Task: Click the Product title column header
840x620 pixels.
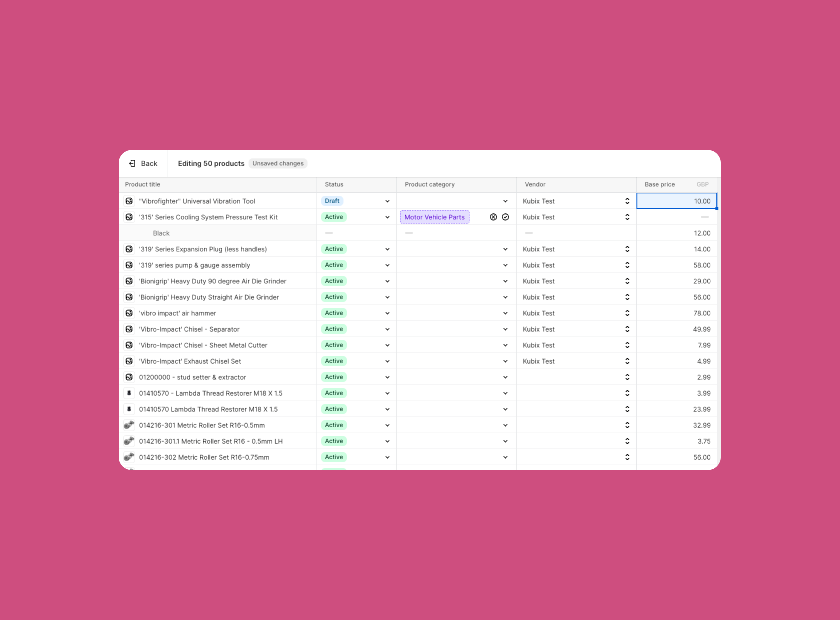Action: (x=142, y=184)
